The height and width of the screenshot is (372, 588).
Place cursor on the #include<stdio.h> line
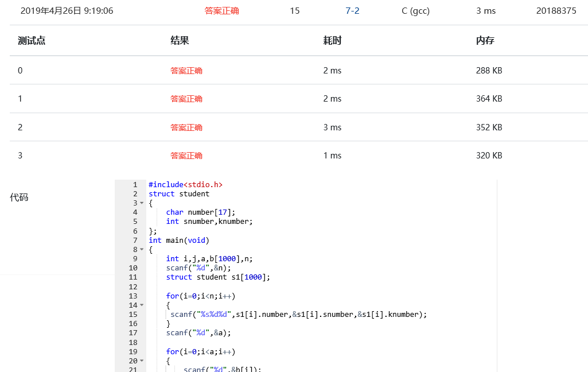point(185,185)
